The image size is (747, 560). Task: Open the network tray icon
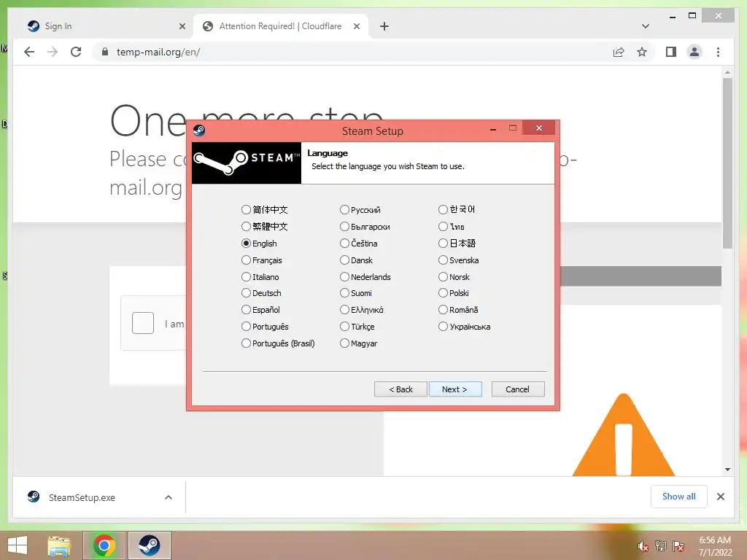(661, 546)
